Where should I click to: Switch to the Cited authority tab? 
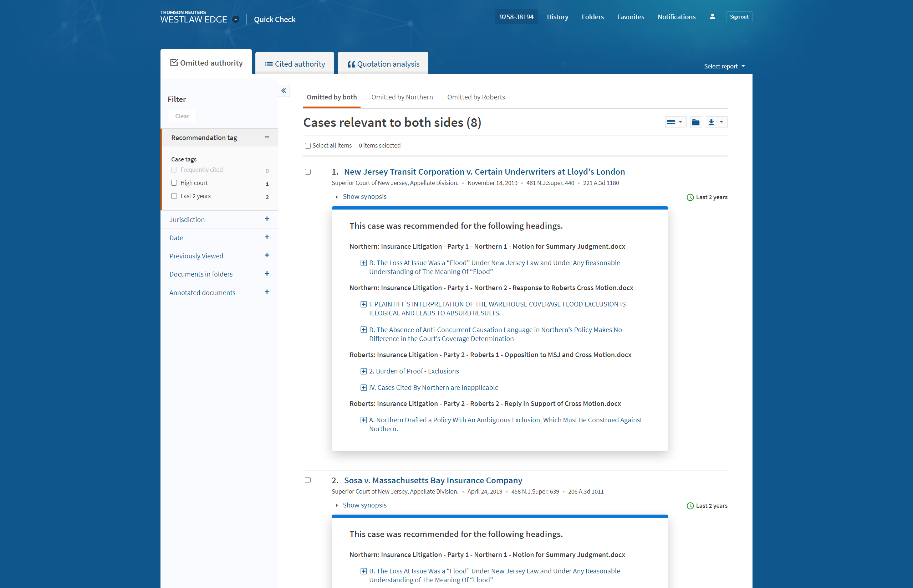[295, 64]
